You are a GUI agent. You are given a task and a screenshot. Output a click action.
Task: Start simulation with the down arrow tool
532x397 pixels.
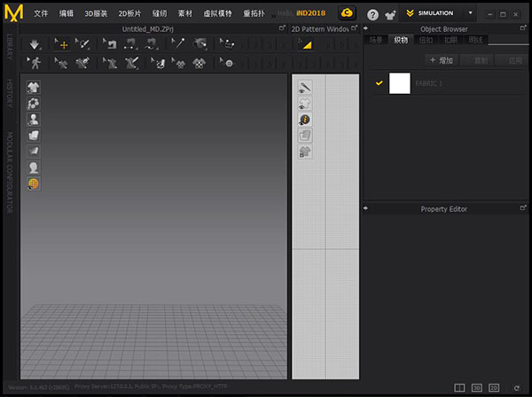point(35,44)
